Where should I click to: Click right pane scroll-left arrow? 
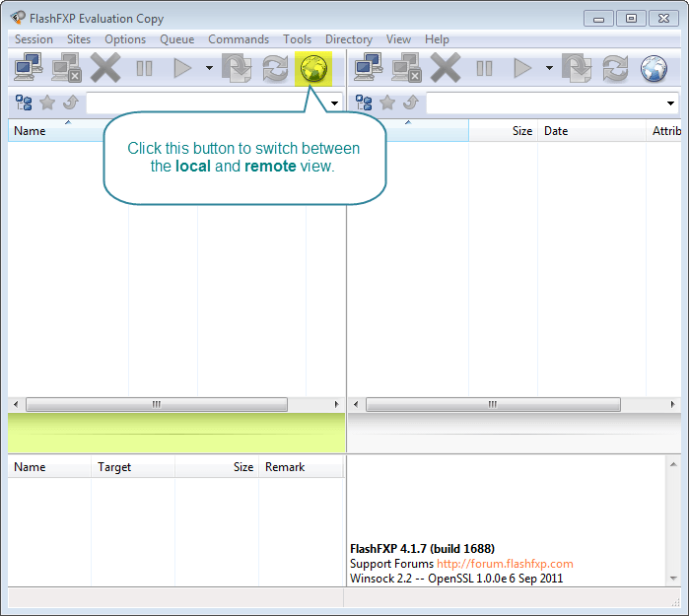356,404
